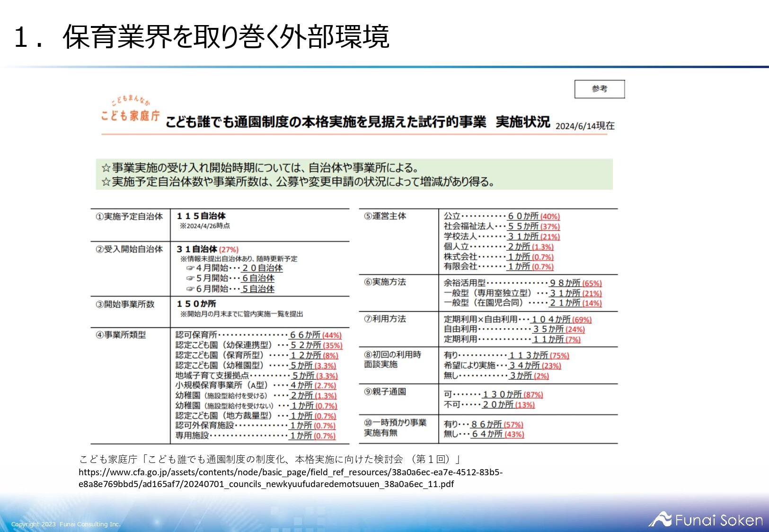The image size is (769, 532).
Task: Click citation こども家庭庁「こども誰でも通園制度の制度化…
Action: [270, 459]
